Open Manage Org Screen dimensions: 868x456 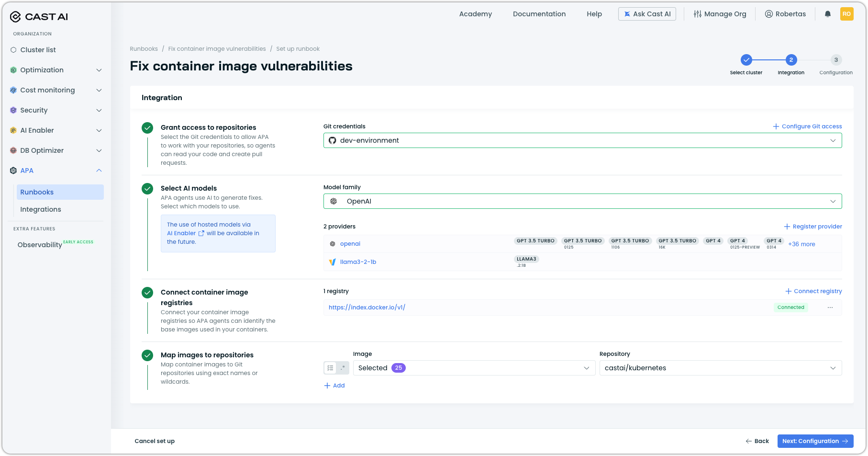click(720, 14)
